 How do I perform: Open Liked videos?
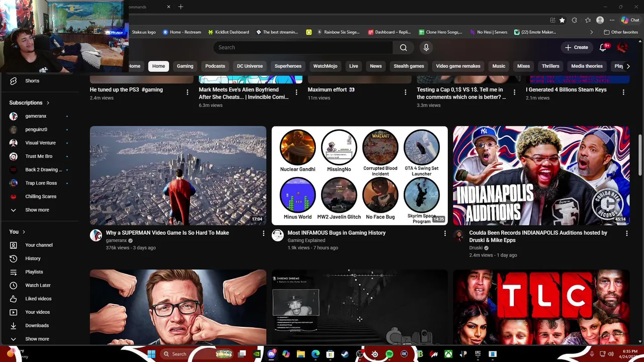(x=38, y=299)
